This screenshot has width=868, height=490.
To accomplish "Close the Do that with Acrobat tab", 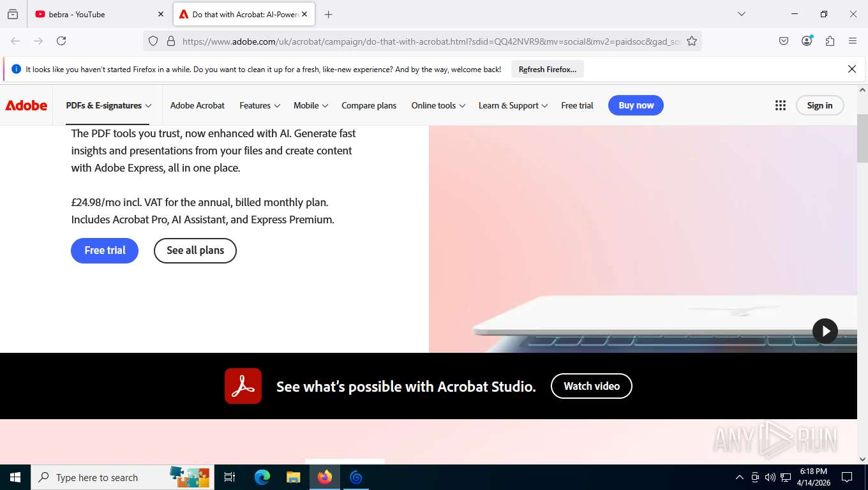I will point(304,14).
